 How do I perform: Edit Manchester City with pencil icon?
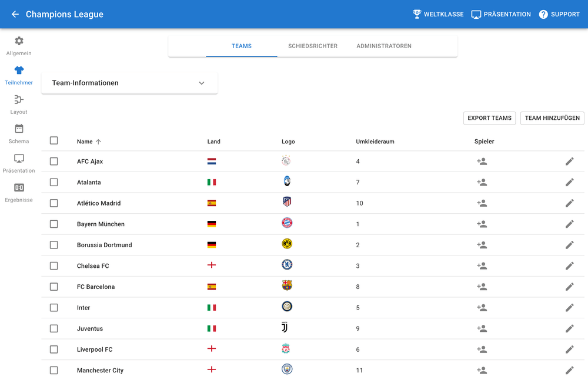pos(570,370)
